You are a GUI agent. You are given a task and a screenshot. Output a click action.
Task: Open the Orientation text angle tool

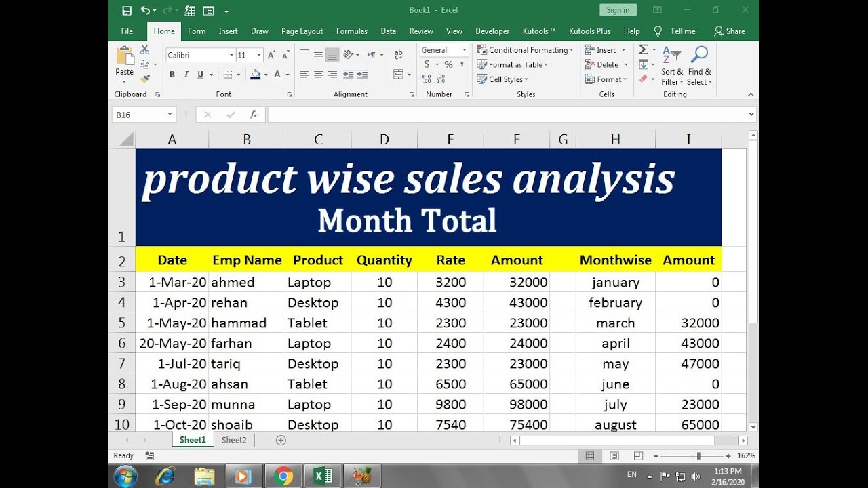coord(349,54)
